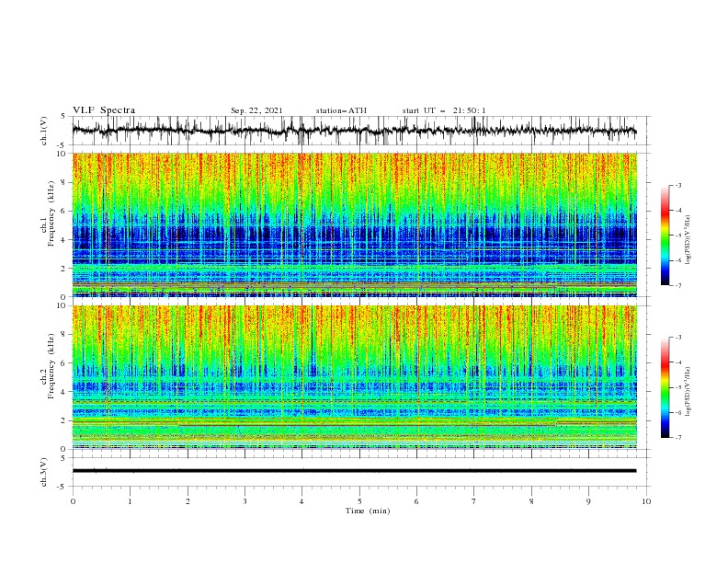Click the date 'Sep. 22, 2021'

click(256, 110)
